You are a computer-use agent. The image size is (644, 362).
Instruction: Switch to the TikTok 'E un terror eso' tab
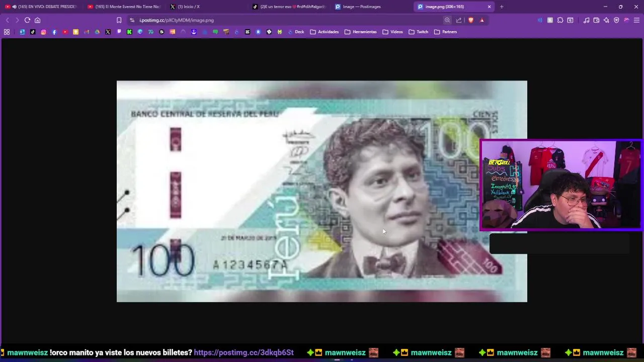click(x=290, y=7)
